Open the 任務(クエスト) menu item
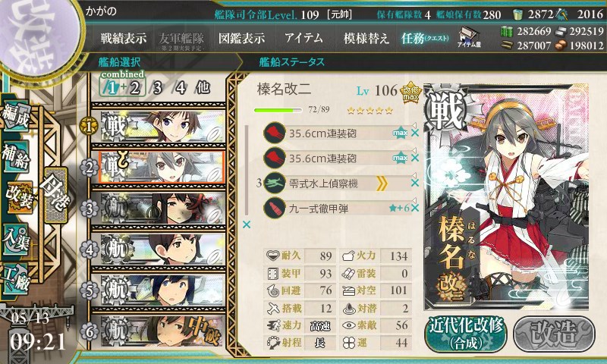Image resolution: width=607 pixels, height=364 pixels. [425, 38]
